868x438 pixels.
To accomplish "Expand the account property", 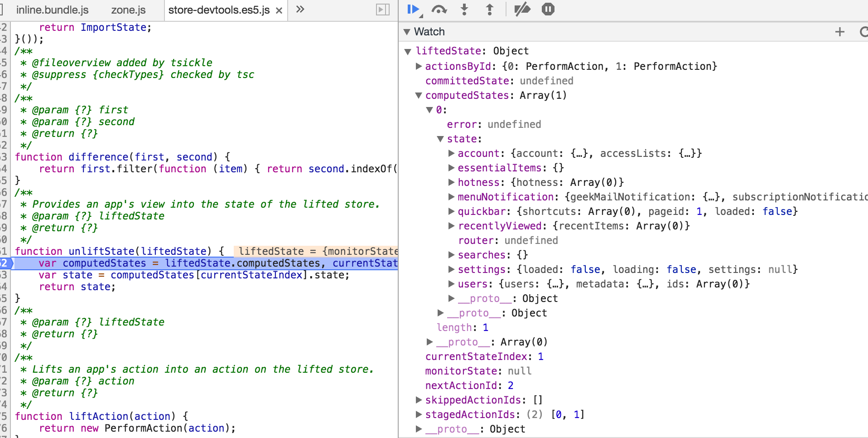I will point(451,153).
